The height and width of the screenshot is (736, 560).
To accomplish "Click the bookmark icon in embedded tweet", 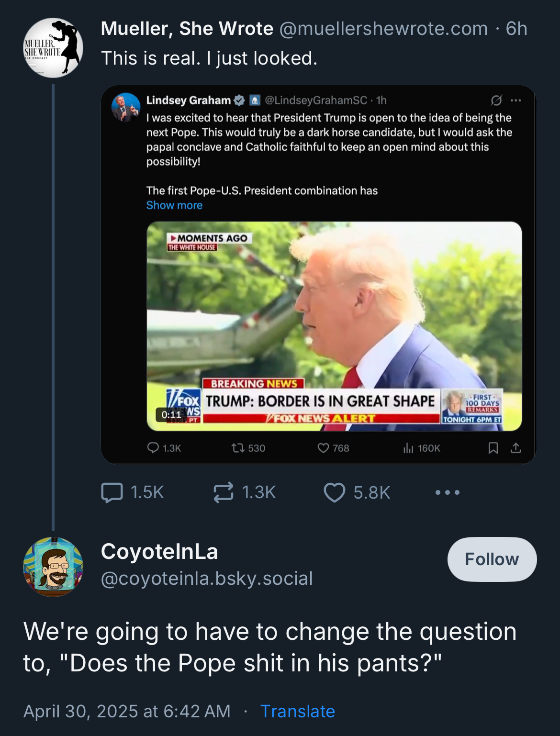I will click(x=493, y=448).
